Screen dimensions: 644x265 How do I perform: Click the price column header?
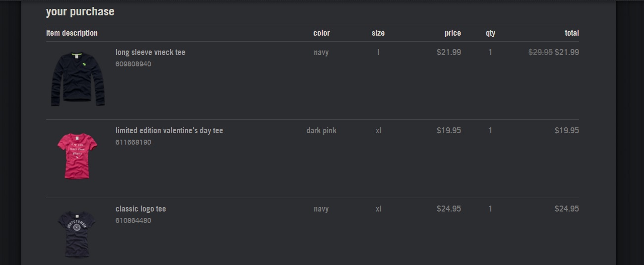tap(453, 33)
